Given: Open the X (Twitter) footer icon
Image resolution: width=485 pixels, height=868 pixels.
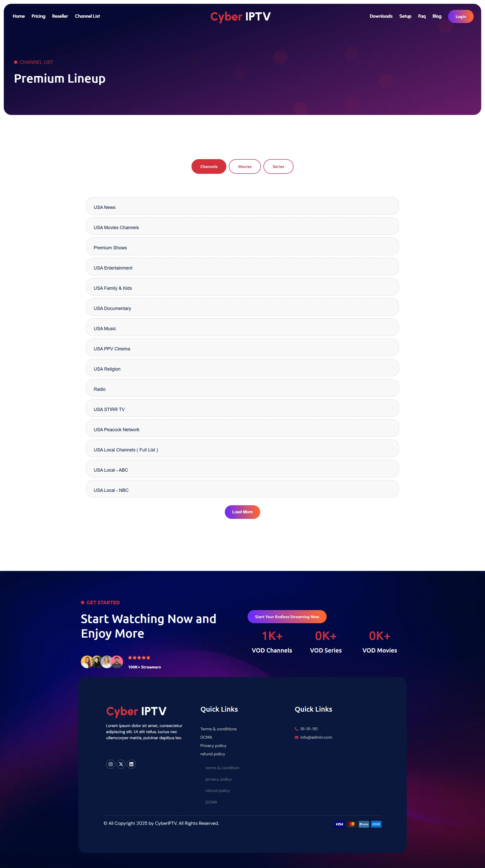Looking at the screenshot, I should [x=121, y=764].
